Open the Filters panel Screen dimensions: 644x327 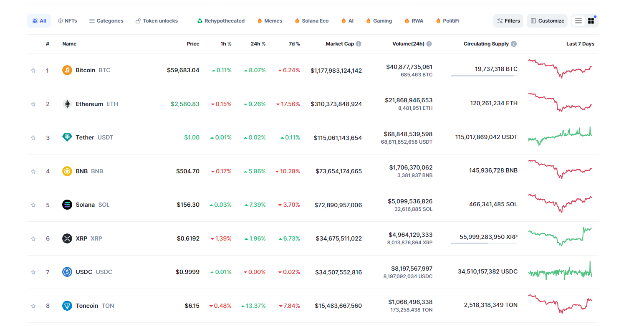pos(508,21)
